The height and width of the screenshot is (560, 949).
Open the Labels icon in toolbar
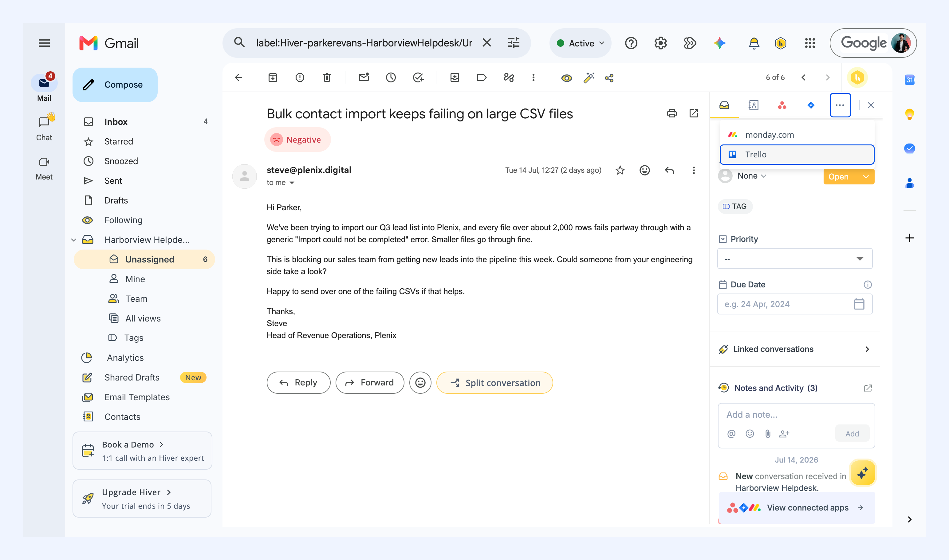point(482,78)
